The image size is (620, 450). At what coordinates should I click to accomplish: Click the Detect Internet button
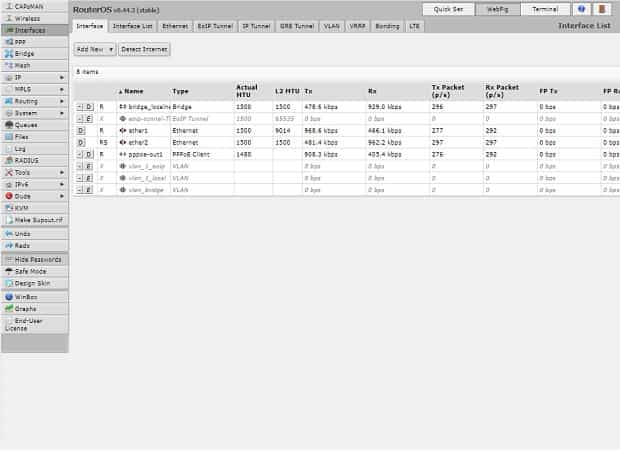(x=144, y=49)
